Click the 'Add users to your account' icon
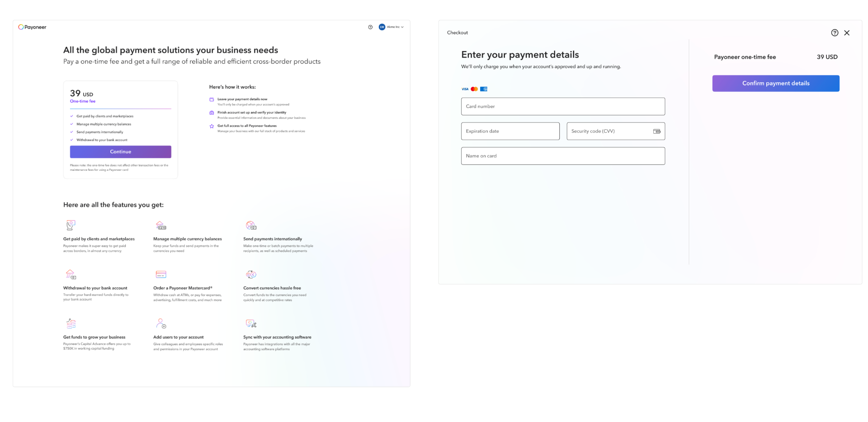 coord(161,324)
